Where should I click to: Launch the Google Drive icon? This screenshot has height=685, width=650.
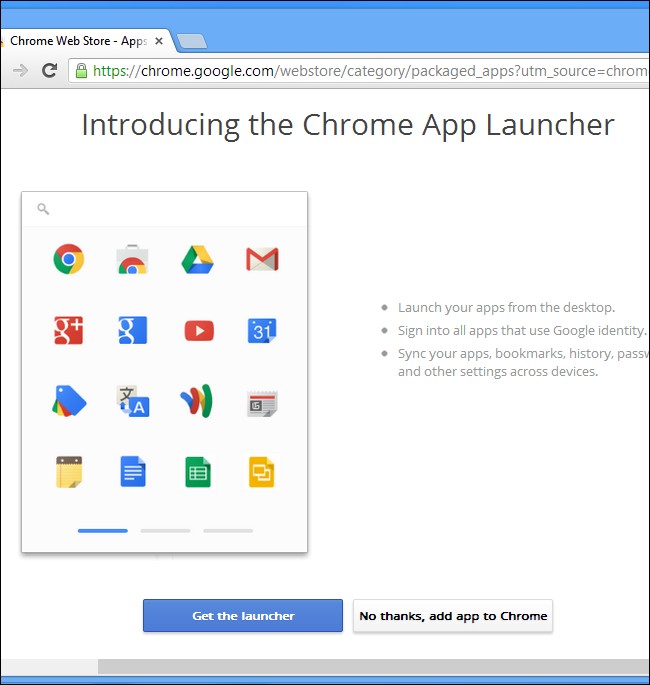point(197,259)
